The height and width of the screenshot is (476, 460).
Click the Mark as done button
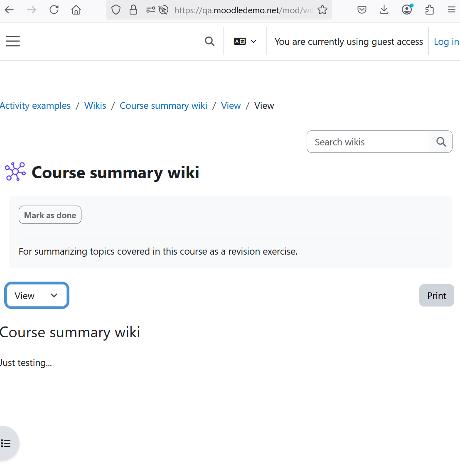(50, 215)
